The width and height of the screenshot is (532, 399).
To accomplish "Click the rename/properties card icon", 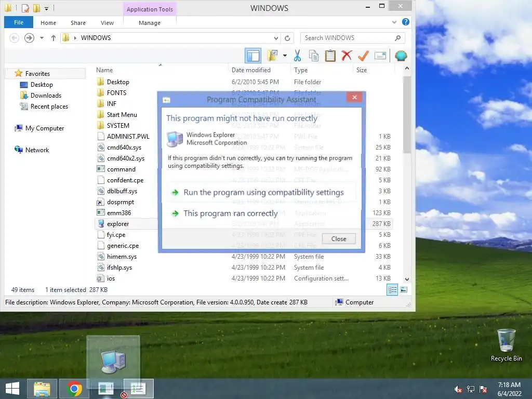I will pos(380,55).
